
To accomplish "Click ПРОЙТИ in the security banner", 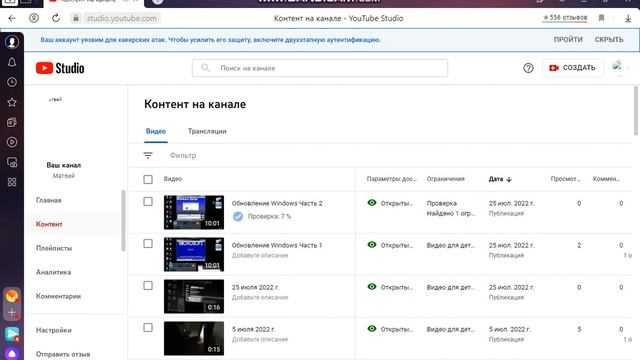I will (x=568, y=40).
